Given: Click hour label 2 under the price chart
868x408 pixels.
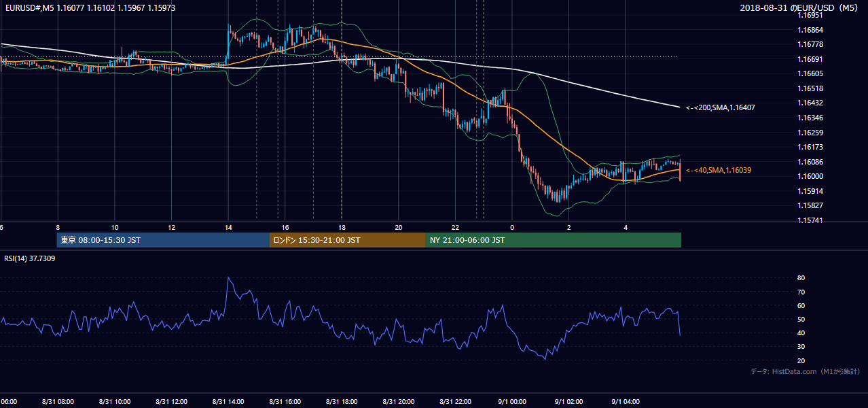Looking at the screenshot, I should (x=569, y=228).
